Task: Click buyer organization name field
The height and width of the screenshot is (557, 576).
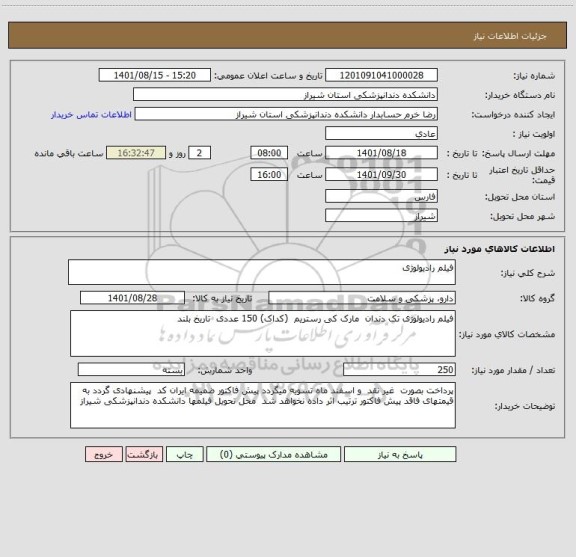Action: coord(285,95)
